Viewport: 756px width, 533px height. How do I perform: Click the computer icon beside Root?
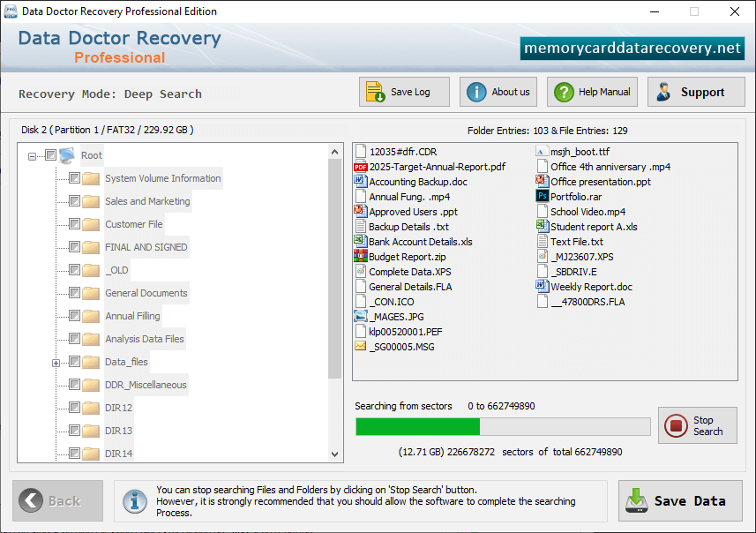pyautogui.click(x=68, y=155)
